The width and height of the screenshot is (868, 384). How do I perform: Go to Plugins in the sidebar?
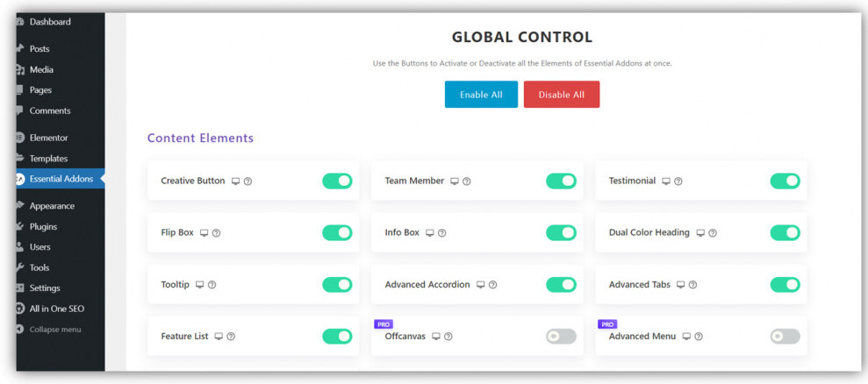[x=61, y=226]
